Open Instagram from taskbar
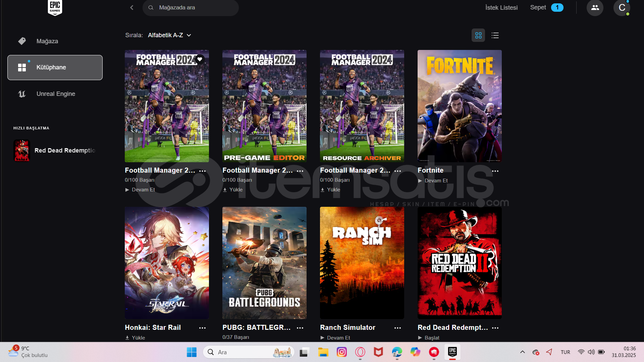The height and width of the screenshot is (362, 644). click(342, 352)
